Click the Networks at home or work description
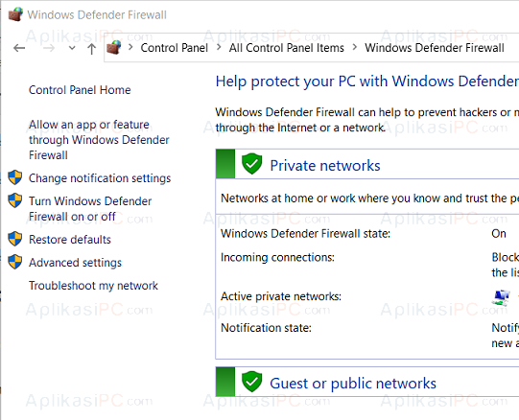The height and width of the screenshot is (420, 519). (x=369, y=198)
